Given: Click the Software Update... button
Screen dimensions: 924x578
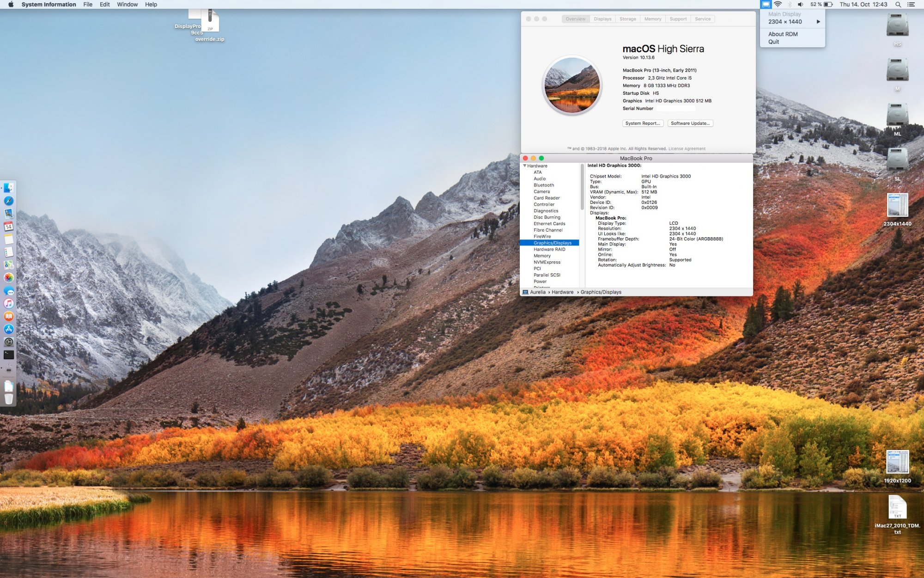Looking at the screenshot, I should pos(690,123).
